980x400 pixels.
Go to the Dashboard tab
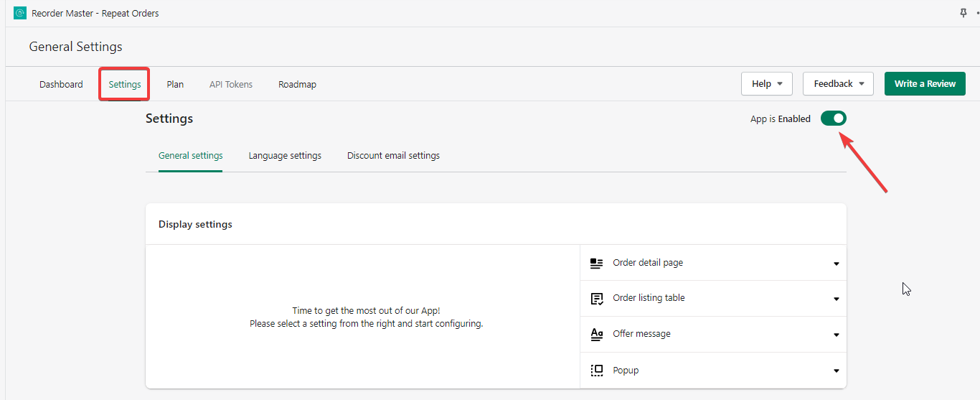[x=61, y=85]
